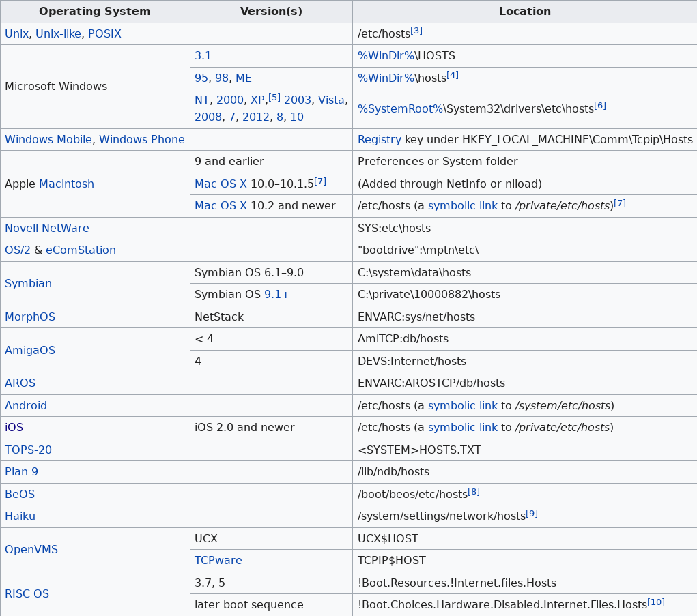Screen dimensions: 697x616
Task: Open the Windows Vista link
Action: tap(331, 100)
